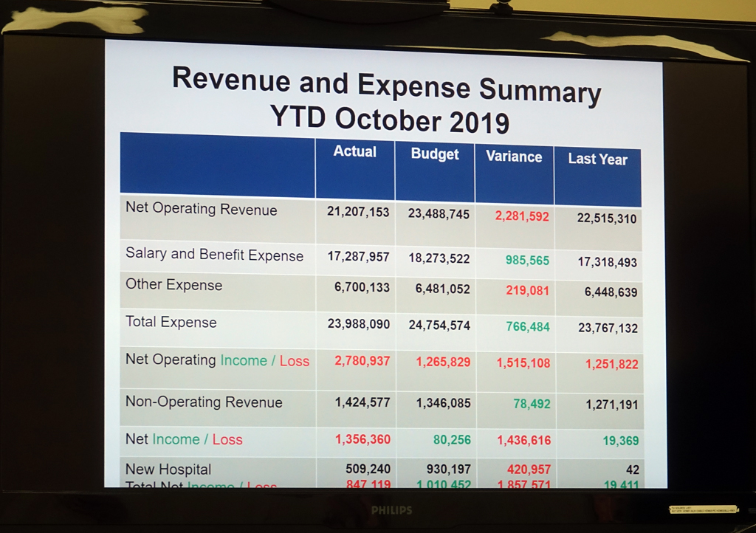
Task: Click actual Net Operating Revenue 21,207,153
Action: click(x=358, y=212)
